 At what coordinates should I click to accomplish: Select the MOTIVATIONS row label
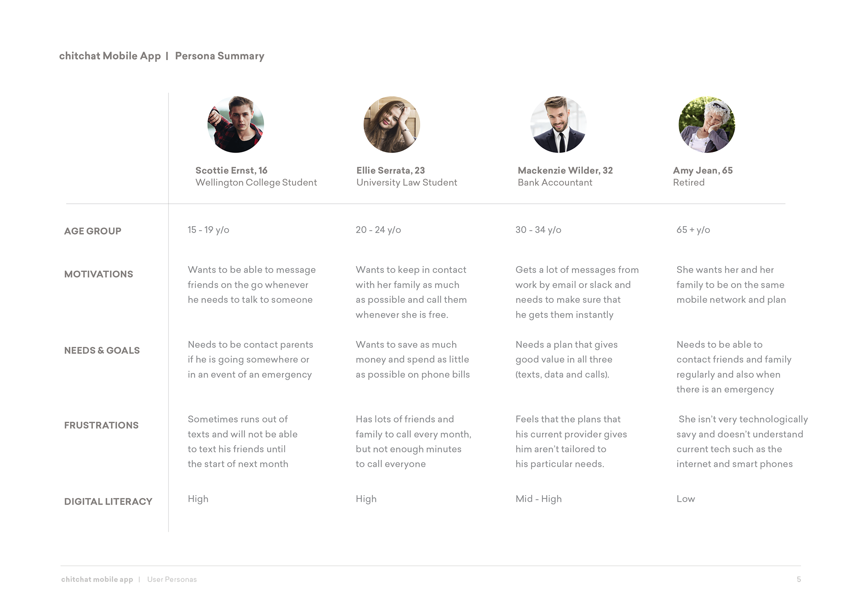98,274
